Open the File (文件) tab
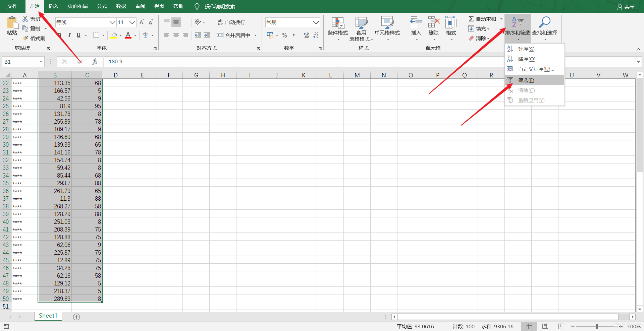Screen dimensions: 644x331 pyautogui.click(x=12, y=6)
